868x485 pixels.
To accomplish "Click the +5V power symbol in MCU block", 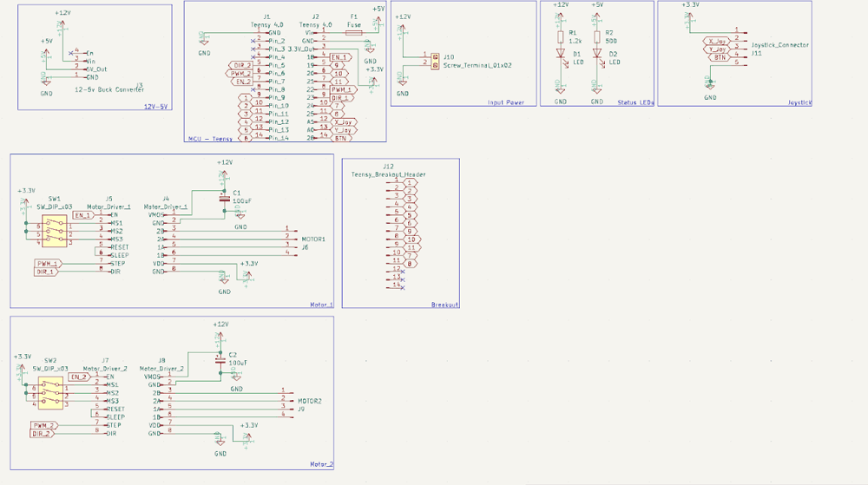I will tap(378, 21).
